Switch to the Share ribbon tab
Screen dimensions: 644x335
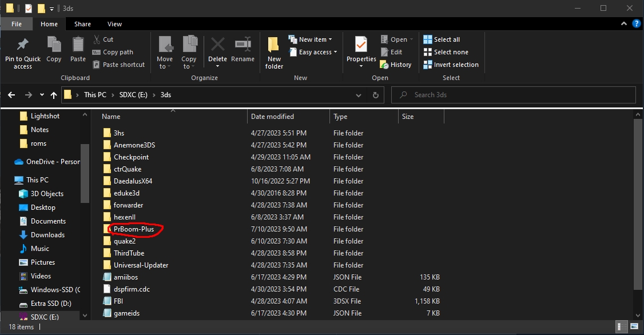click(x=82, y=24)
